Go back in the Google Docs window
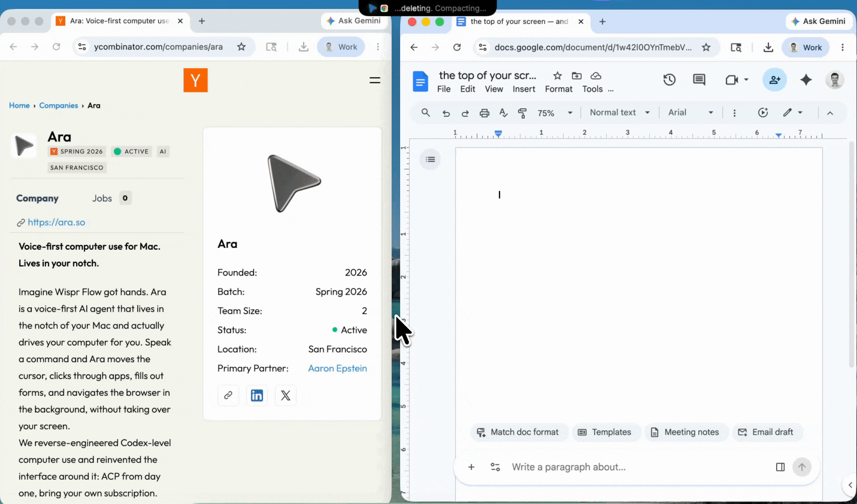 coord(414,47)
